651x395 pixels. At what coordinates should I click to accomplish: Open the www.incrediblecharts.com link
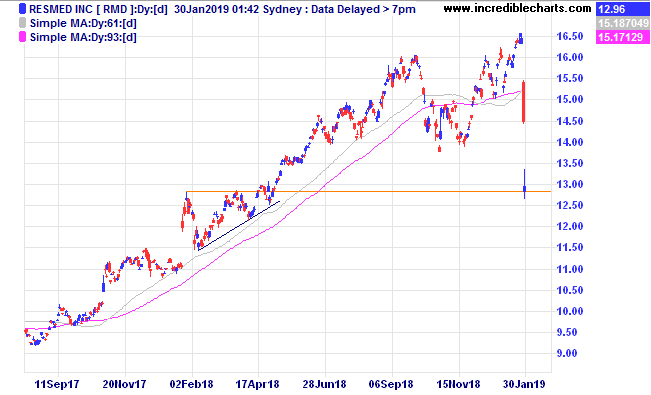tap(517, 8)
